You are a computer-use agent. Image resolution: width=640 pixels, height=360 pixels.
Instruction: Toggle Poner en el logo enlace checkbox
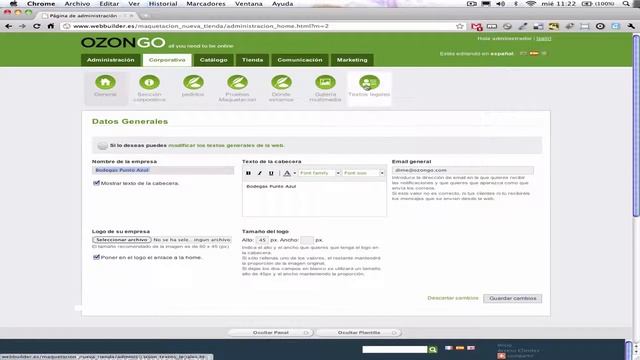(96, 257)
